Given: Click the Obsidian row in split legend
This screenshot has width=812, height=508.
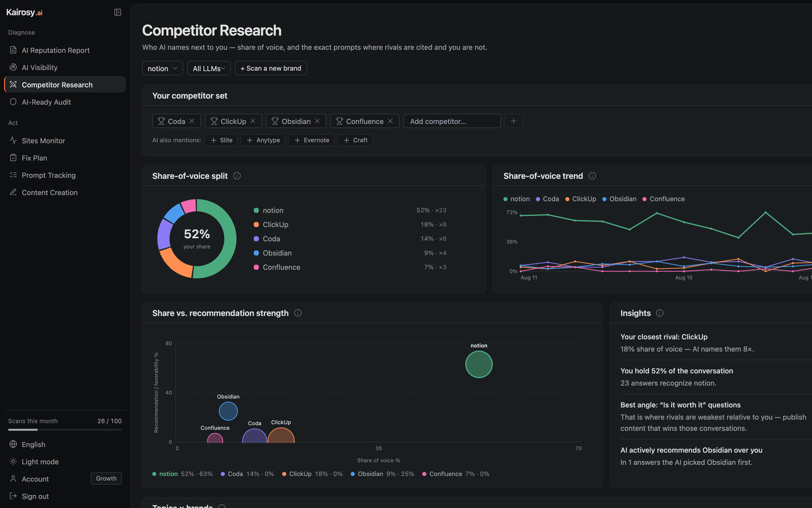Looking at the screenshot, I should (x=350, y=253).
